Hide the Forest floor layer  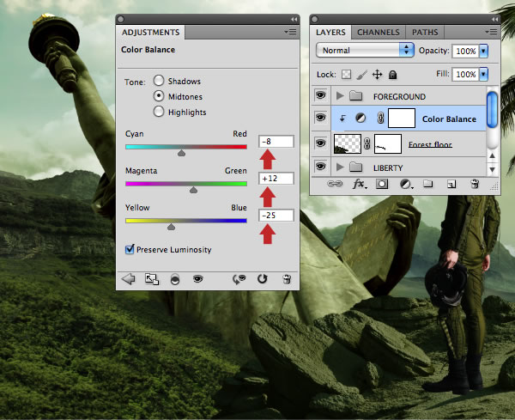click(x=320, y=143)
